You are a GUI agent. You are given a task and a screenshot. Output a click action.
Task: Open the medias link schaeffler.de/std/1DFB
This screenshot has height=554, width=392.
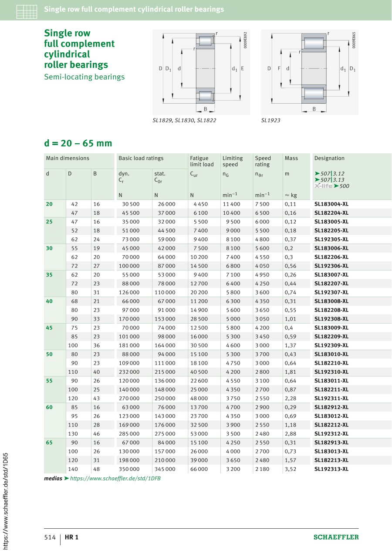(115, 478)
